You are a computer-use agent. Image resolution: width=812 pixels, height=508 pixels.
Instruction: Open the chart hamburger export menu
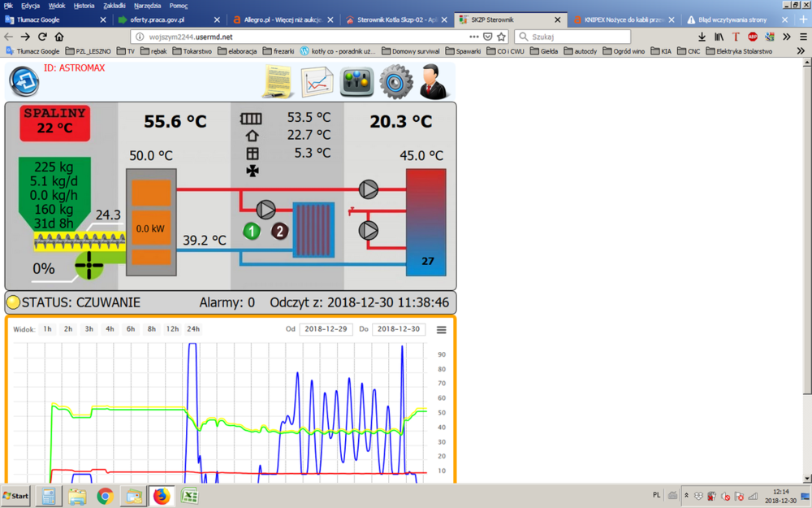(x=442, y=330)
